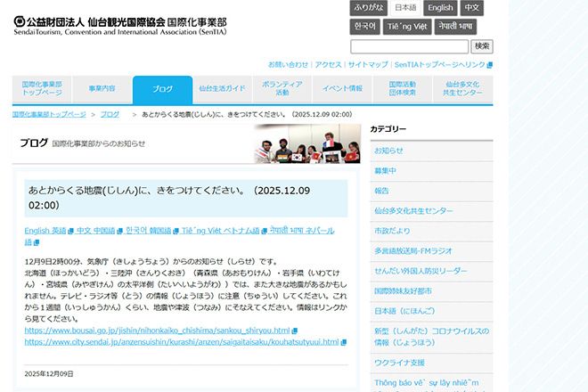Enable furigana with ふりがな button

pyautogui.click(x=368, y=8)
